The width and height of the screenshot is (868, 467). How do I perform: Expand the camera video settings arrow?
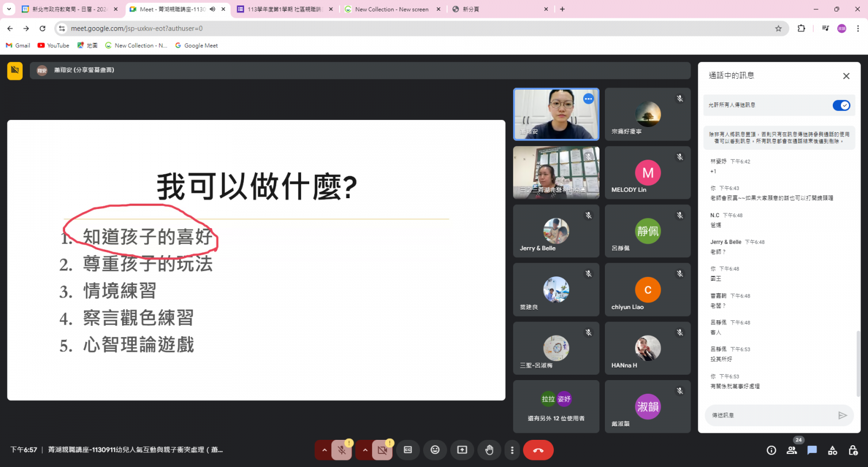[x=365, y=450]
